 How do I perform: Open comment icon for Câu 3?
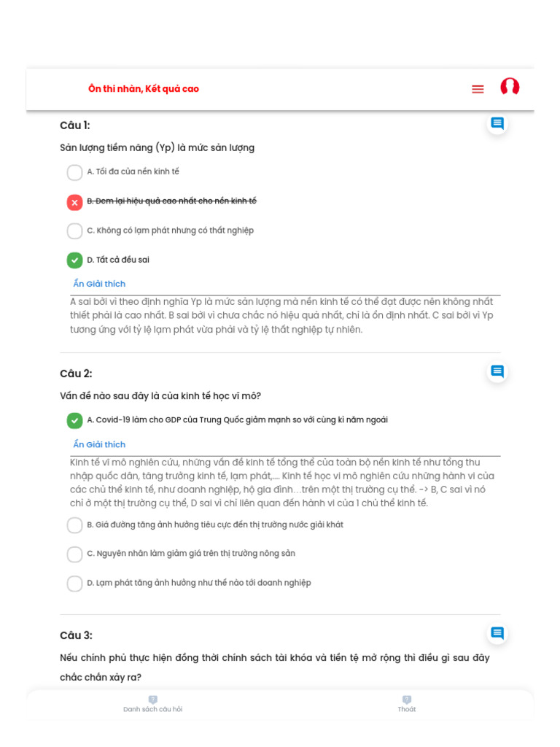click(497, 633)
